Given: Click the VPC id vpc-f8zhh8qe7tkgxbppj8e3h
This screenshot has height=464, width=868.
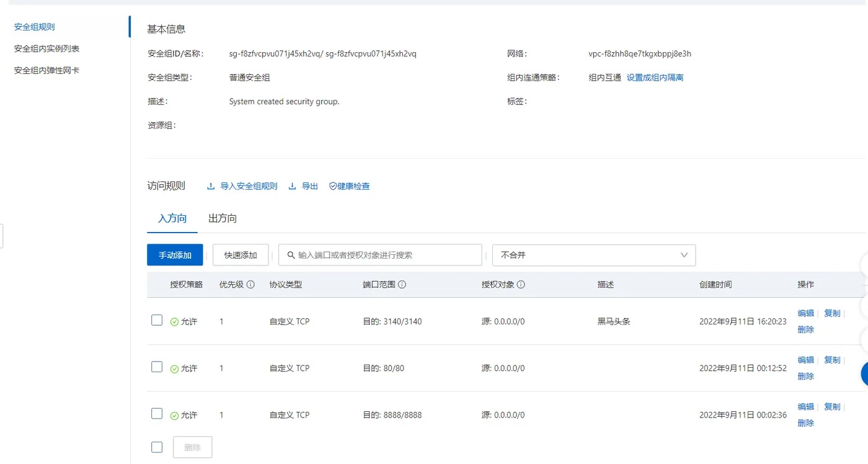Looking at the screenshot, I should (x=640, y=54).
